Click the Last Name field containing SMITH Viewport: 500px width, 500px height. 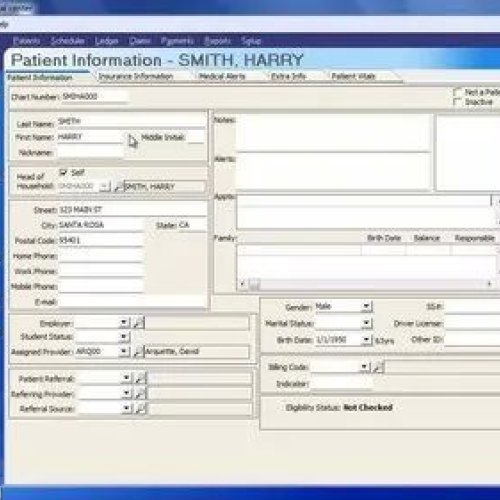coord(132,122)
